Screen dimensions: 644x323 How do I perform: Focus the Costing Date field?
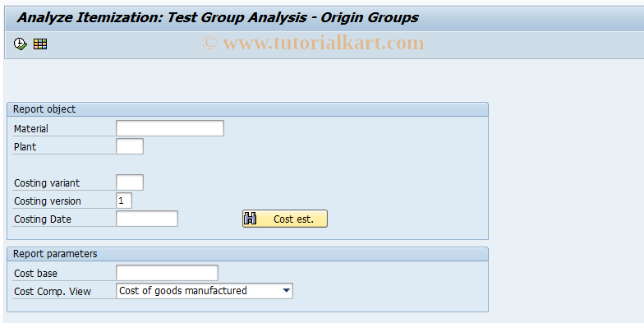[x=147, y=219]
